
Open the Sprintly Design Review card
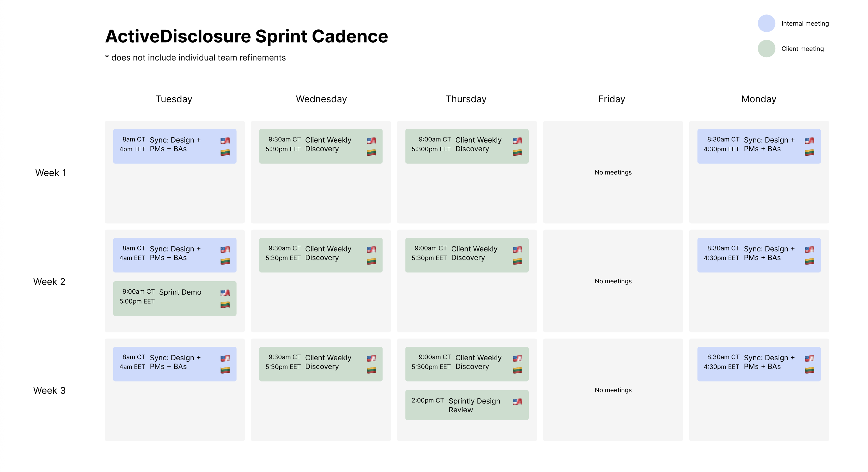click(466, 405)
